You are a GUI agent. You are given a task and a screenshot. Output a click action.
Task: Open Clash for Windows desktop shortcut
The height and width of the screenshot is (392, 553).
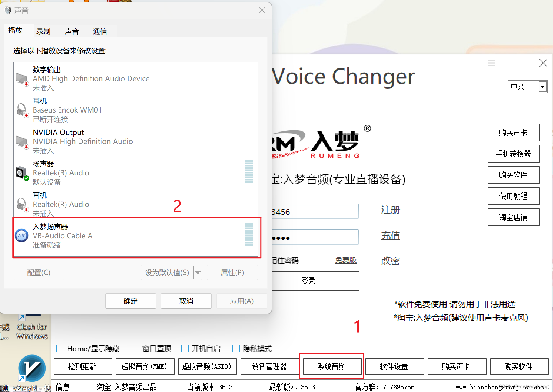point(32,327)
